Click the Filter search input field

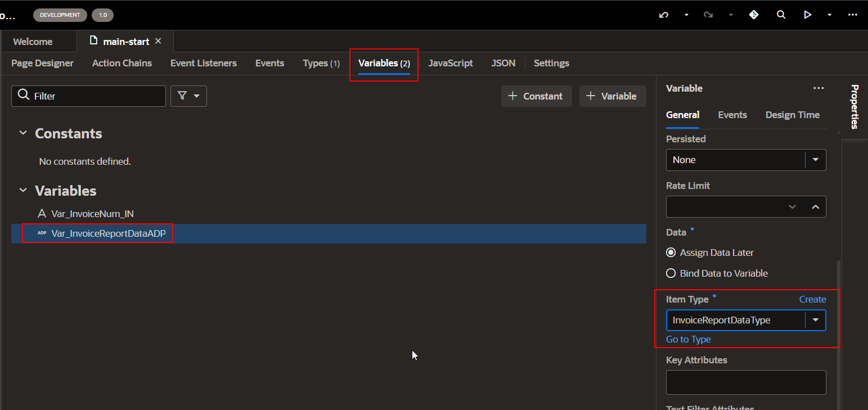(x=88, y=96)
